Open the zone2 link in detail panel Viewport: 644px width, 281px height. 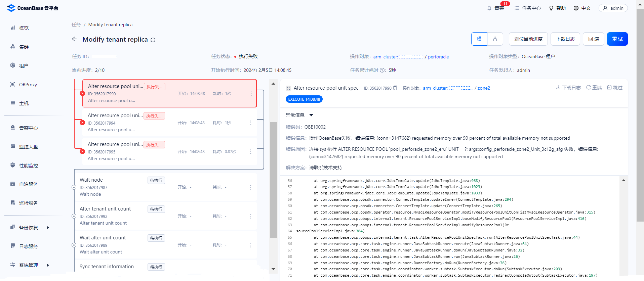tap(484, 88)
